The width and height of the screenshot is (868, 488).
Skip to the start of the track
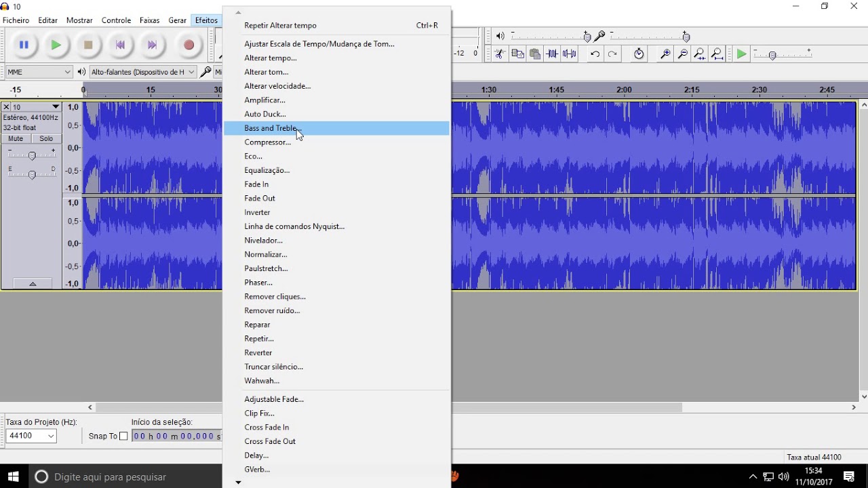pos(120,45)
